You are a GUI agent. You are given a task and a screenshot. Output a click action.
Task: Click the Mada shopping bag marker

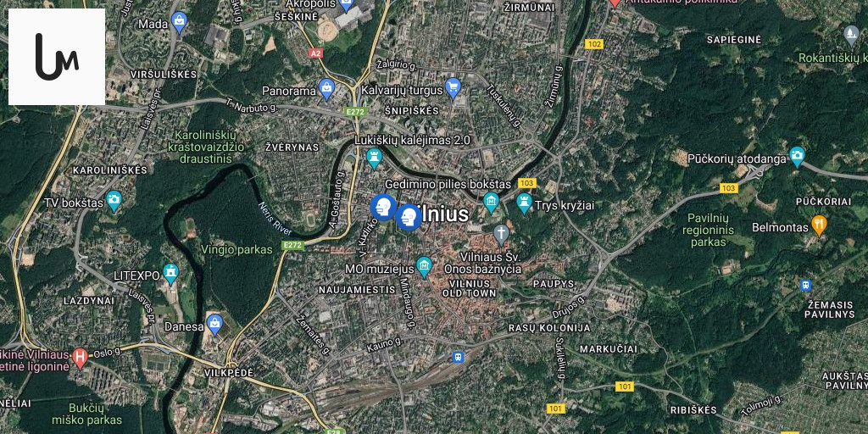point(180,23)
